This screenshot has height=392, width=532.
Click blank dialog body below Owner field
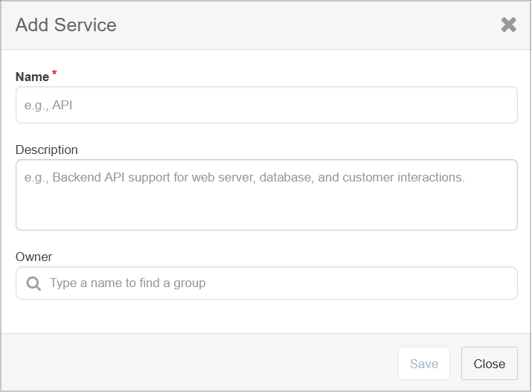[266, 316]
